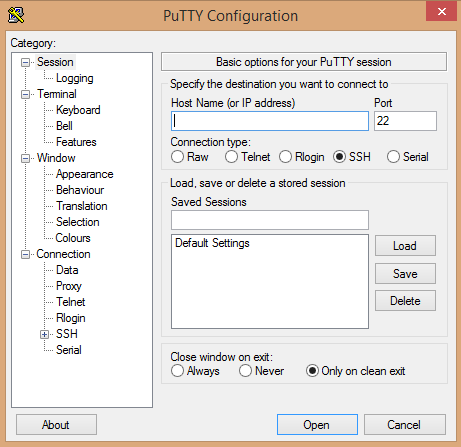This screenshot has height=447, width=461.
Task: Click the Host Name input field
Action: pos(270,121)
